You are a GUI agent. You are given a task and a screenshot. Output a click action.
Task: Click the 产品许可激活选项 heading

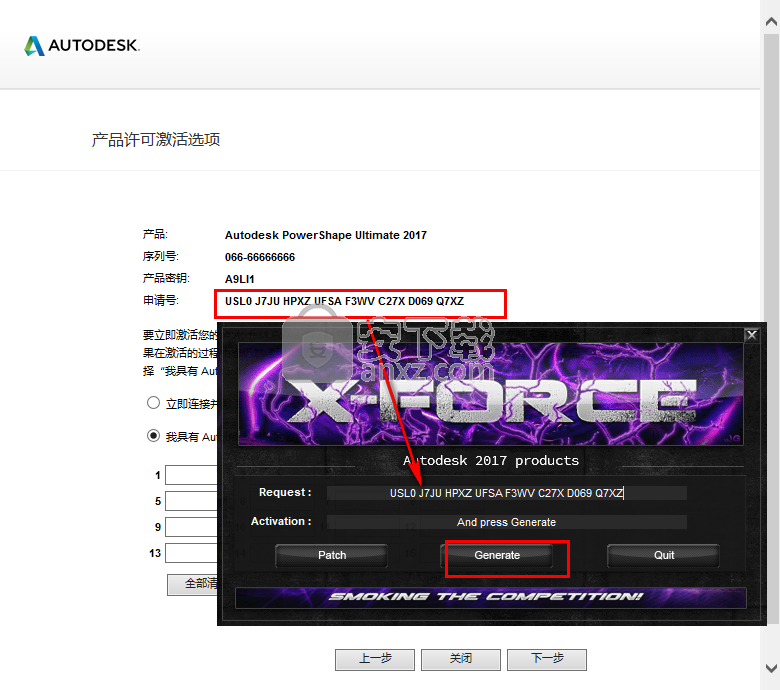point(156,140)
